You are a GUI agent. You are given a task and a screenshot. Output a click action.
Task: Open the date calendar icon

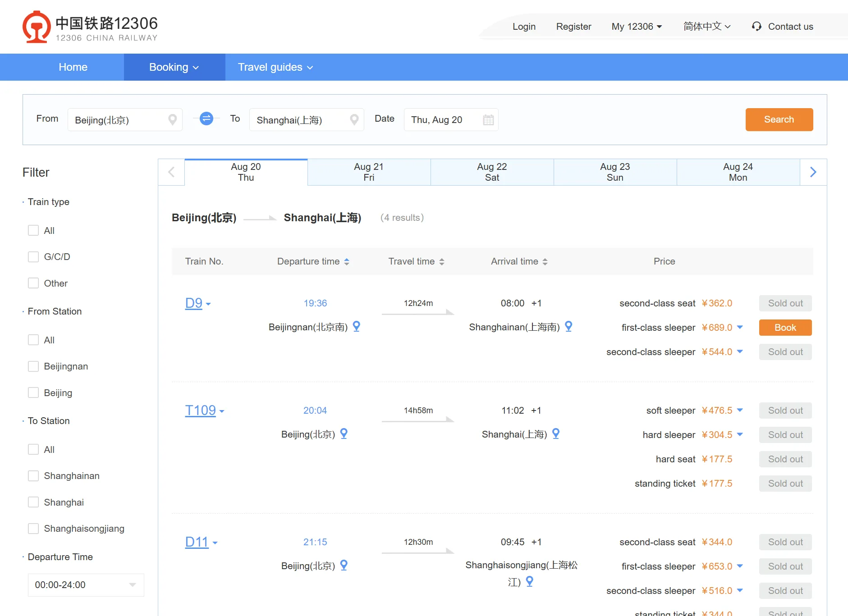click(x=488, y=120)
